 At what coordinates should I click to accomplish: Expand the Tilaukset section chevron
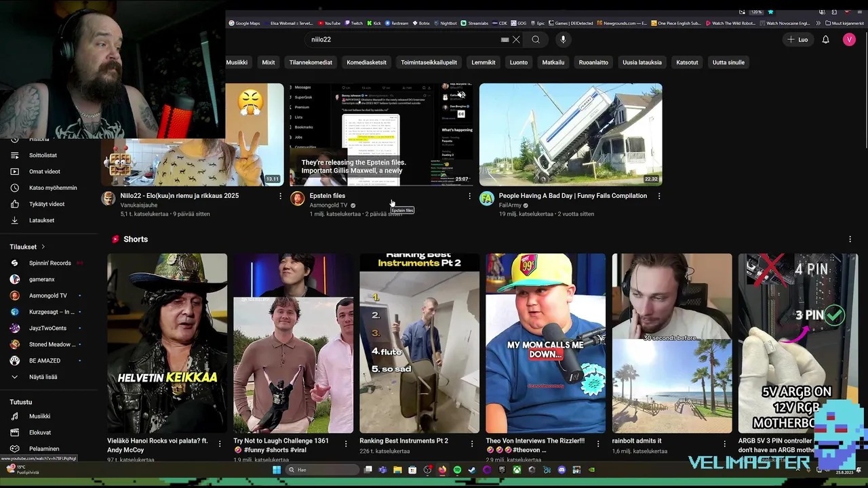point(43,247)
